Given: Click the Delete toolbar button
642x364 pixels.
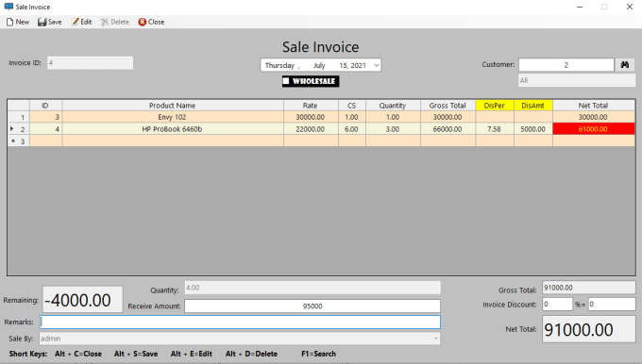Looking at the screenshot, I should (x=115, y=22).
